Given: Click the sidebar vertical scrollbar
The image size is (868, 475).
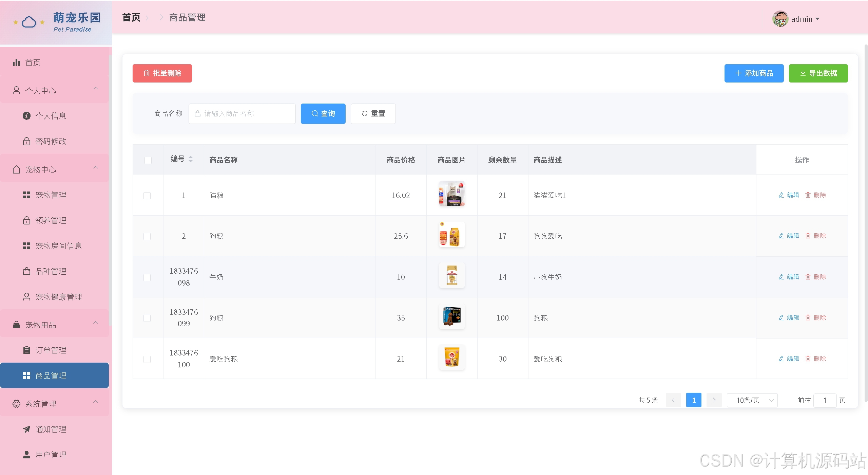Looking at the screenshot, I should [110, 190].
